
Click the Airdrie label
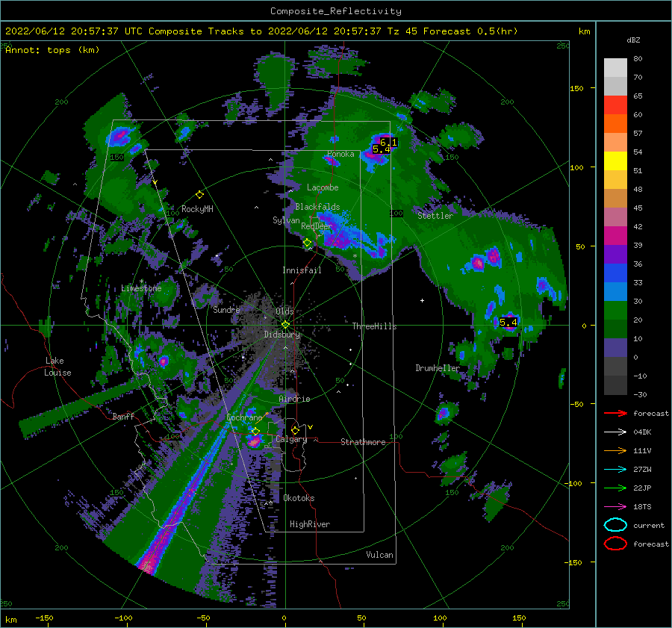coord(294,399)
